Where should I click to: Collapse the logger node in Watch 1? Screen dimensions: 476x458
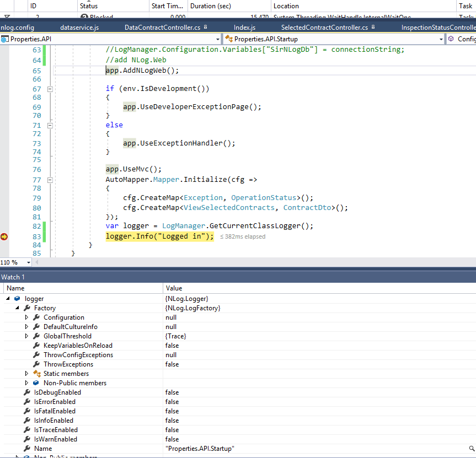coord(7,298)
